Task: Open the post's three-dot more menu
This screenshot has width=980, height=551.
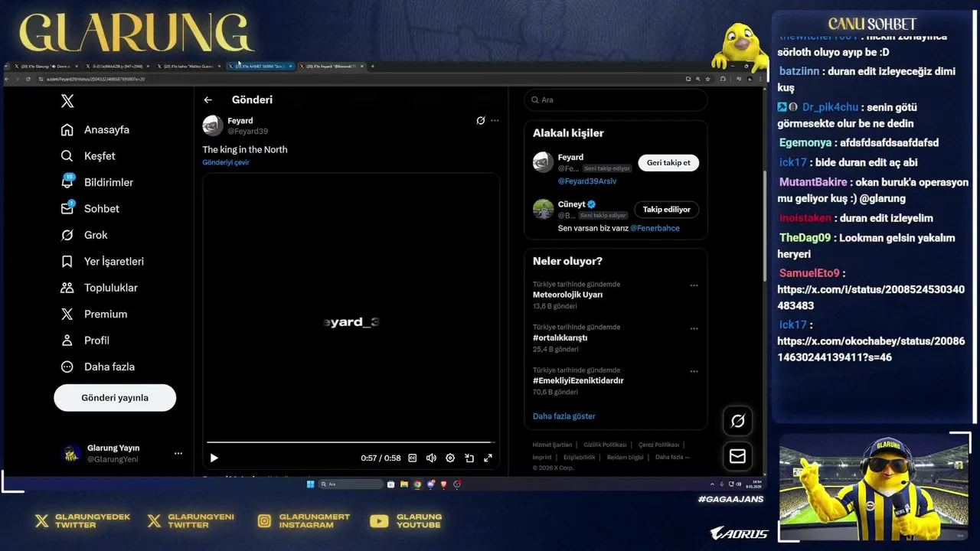Action: click(495, 120)
